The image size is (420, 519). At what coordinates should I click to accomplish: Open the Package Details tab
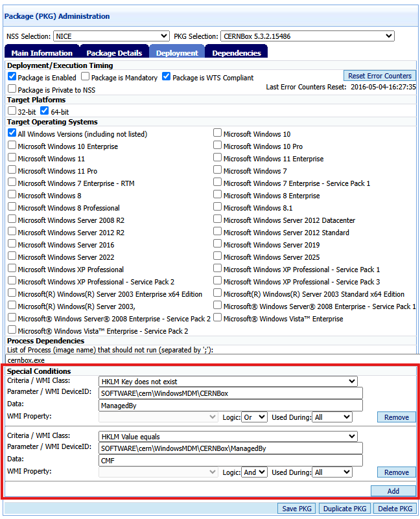[x=114, y=53]
